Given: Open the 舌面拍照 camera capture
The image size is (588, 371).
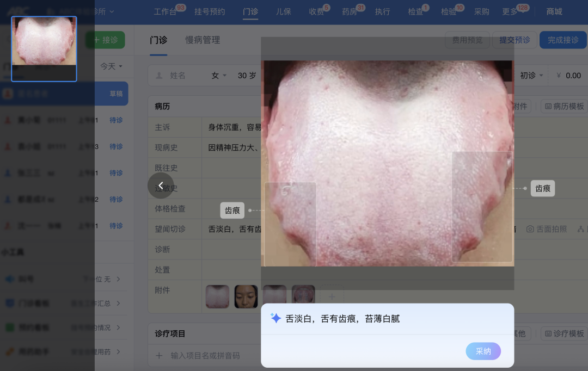Looking at the screenshot, I should [x=546, y=230].
